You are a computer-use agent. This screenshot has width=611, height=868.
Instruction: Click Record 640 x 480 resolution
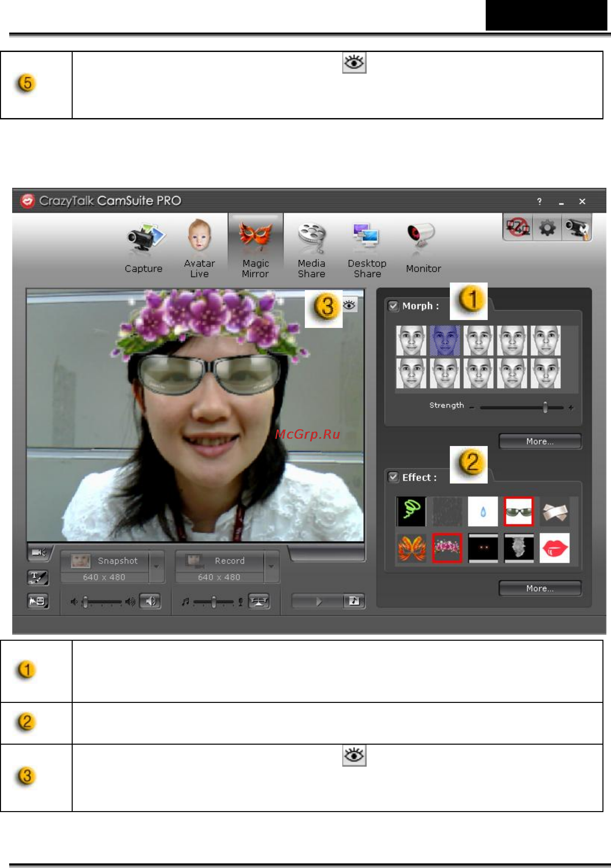pos(219,577)
